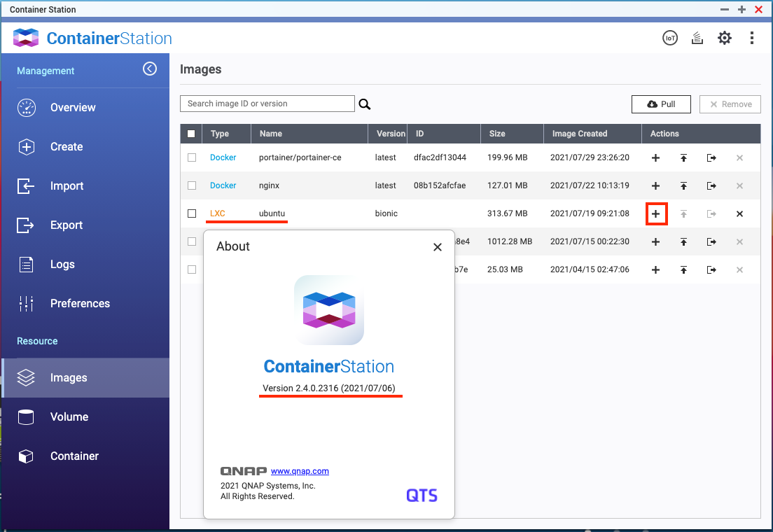Screen dimensions: 773x532
Task: Click the search magnifier icon
Action: [x=365, y=104]
